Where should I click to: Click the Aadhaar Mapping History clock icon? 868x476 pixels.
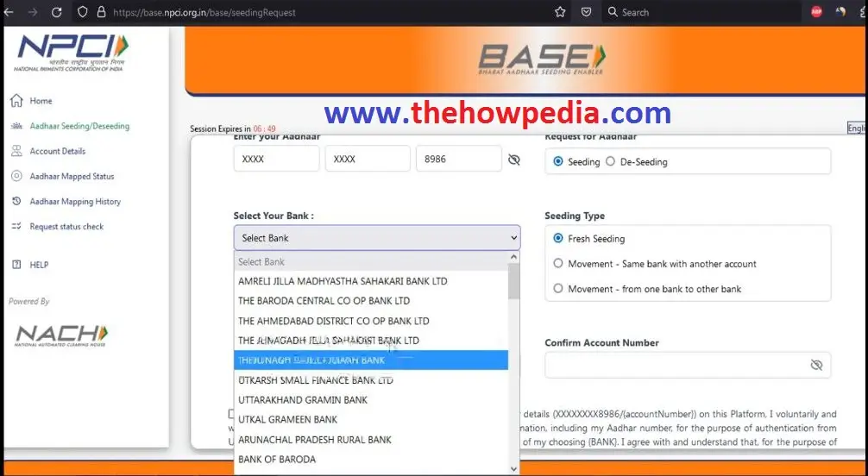16,201
